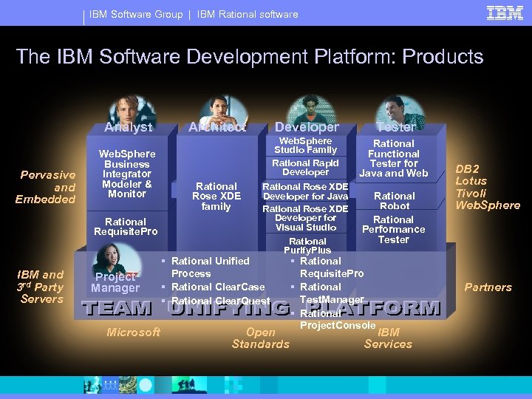Click the 'Project Manager' label
532x399 pixels.
tap(115, 282)
